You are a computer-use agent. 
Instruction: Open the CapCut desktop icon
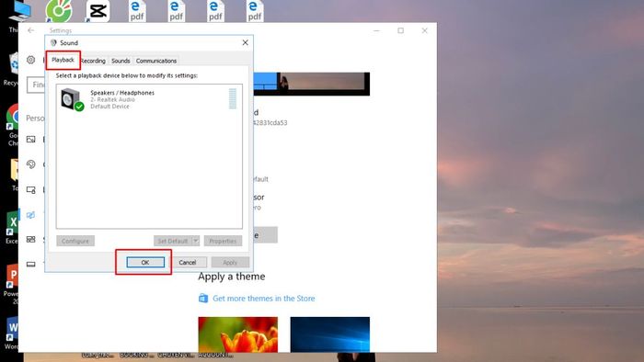(98, 11)
